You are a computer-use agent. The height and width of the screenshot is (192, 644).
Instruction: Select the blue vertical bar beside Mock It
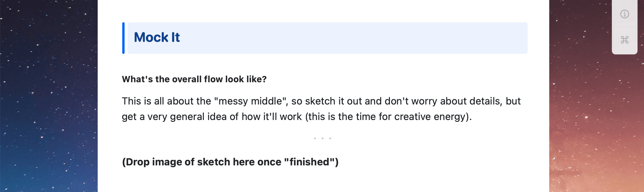123,38
